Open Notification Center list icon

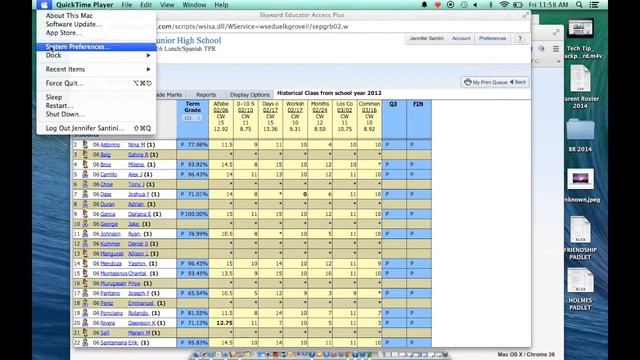tap(594, 5)
